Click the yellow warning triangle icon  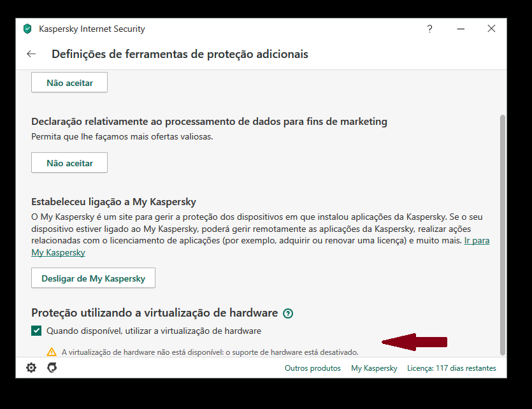click(x=52, y=352)
